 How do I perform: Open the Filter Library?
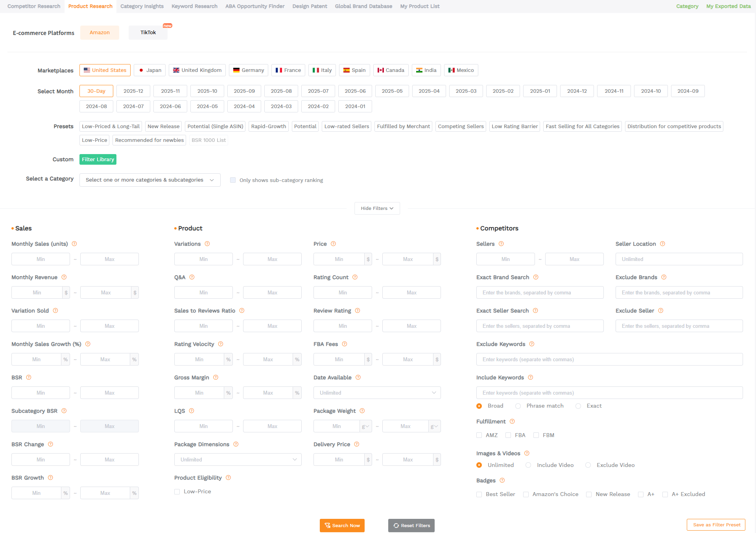[98, 159]
